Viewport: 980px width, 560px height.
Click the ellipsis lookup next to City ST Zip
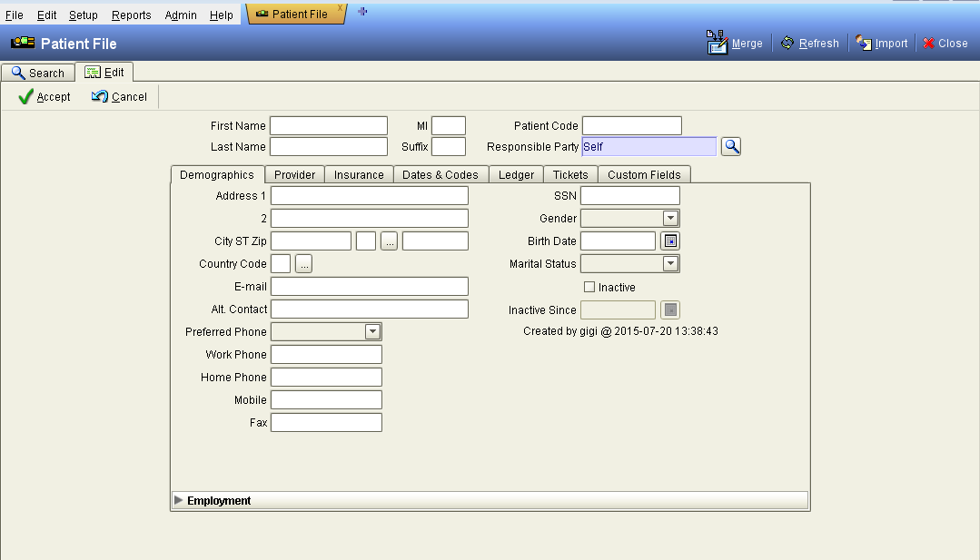[x=388, y=240]
